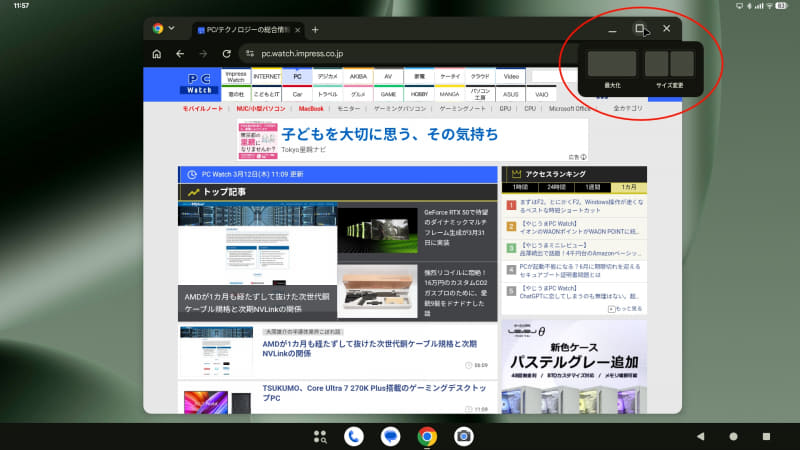Open the ad info icon on banner

[583, 157]
